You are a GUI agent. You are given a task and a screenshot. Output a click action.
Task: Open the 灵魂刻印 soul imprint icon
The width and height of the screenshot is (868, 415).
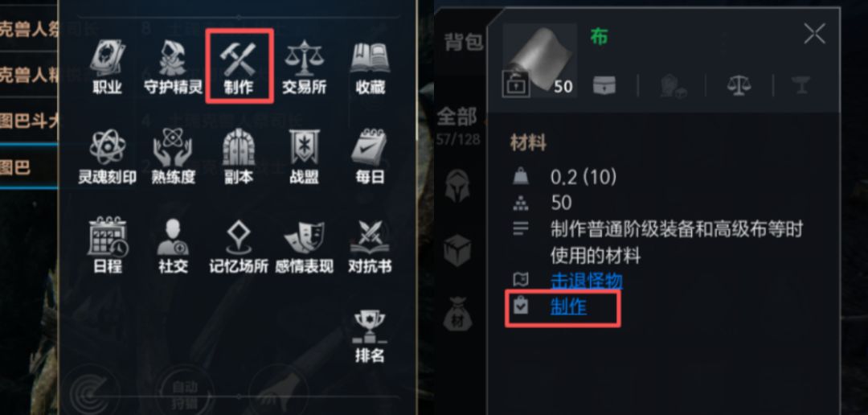pyautogui.click(x=107, y=156)
